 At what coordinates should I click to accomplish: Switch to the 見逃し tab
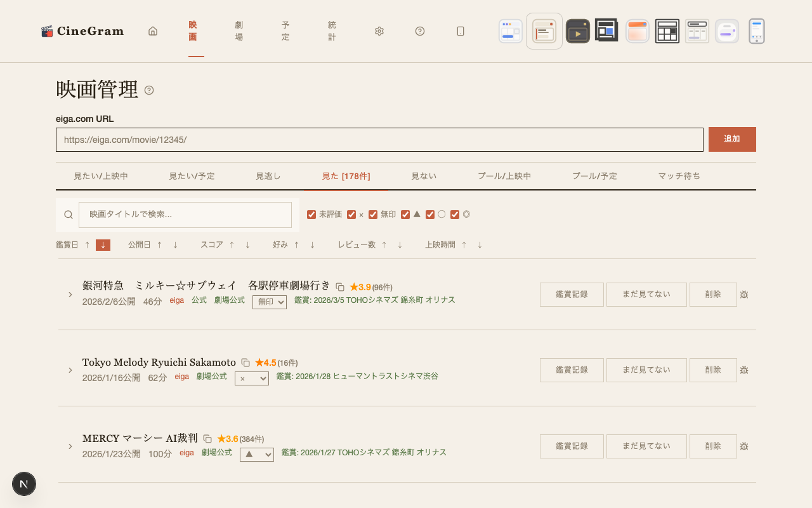tap(268, 176)
